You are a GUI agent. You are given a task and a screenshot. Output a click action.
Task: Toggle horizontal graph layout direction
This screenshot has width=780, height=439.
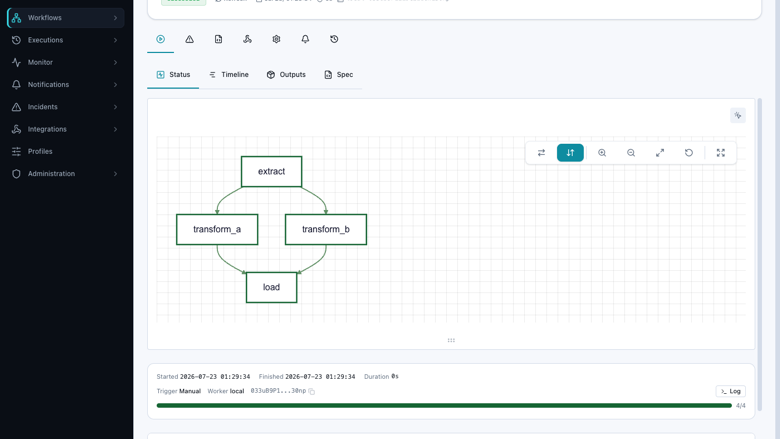pos(541,153)
